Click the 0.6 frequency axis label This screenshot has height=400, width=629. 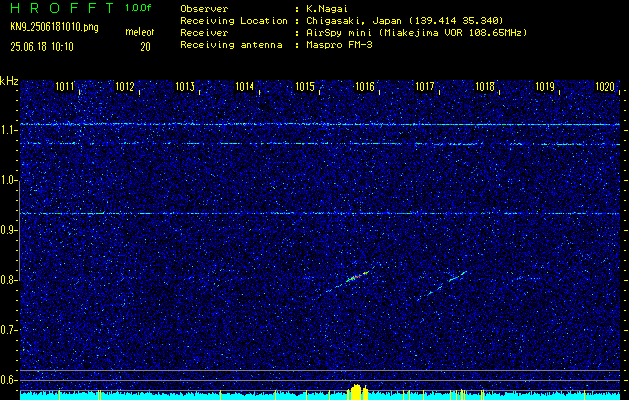7,380
